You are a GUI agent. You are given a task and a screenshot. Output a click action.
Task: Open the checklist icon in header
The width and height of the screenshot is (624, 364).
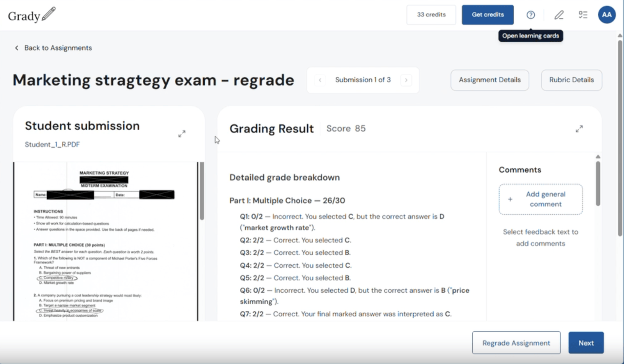[x=583, y=15]
